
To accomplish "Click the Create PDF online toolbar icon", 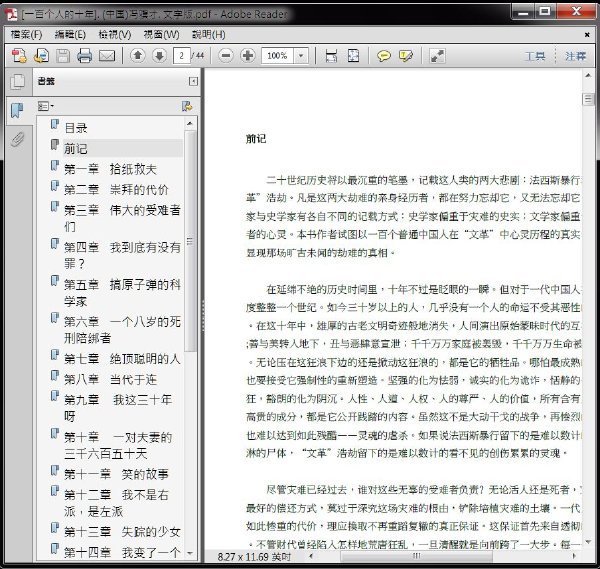I will [x=19, y=56].
